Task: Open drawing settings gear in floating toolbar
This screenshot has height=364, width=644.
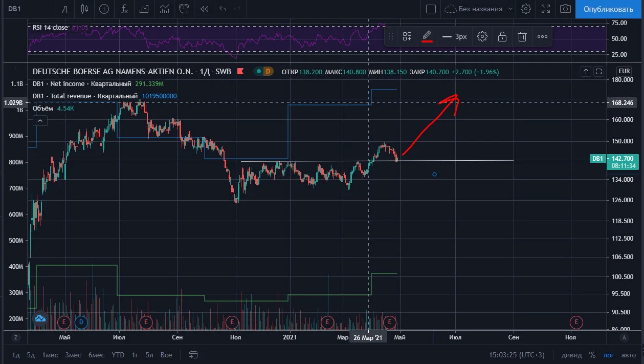Action: (482, 36)
